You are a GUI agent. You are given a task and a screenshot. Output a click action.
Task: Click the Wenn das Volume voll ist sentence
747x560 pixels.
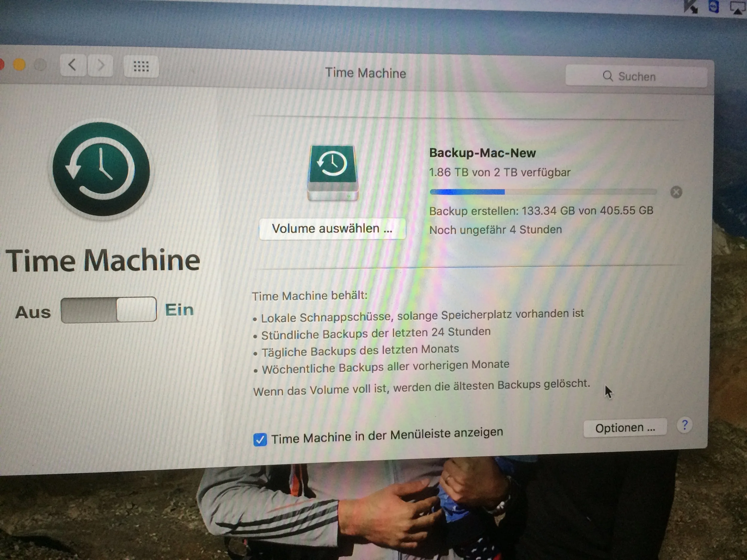click(x=421, y=387)
